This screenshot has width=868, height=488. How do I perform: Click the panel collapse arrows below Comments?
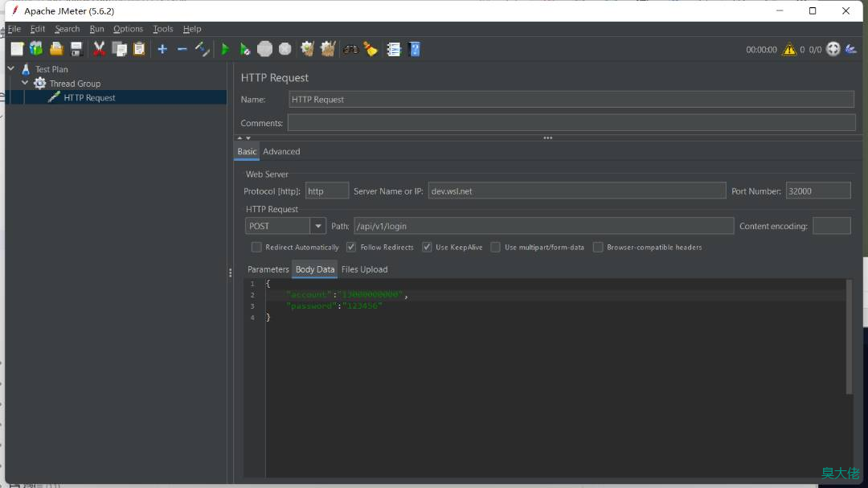point(244,138)
